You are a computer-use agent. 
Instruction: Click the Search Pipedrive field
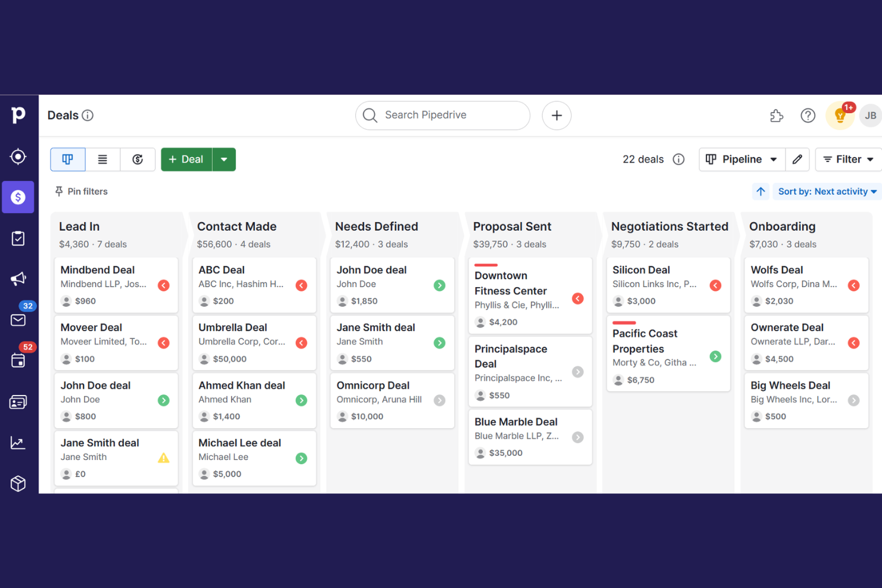[442, 115]
